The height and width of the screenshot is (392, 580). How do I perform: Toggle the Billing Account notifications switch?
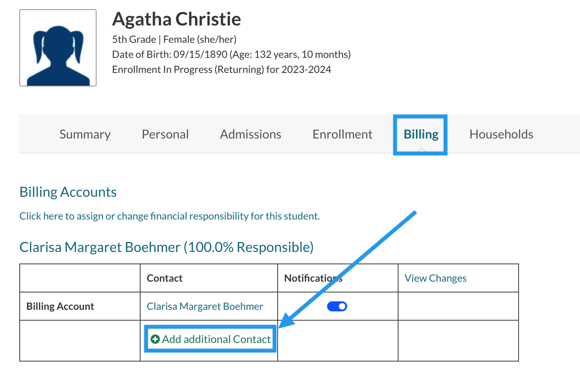[x=337, y=306]
